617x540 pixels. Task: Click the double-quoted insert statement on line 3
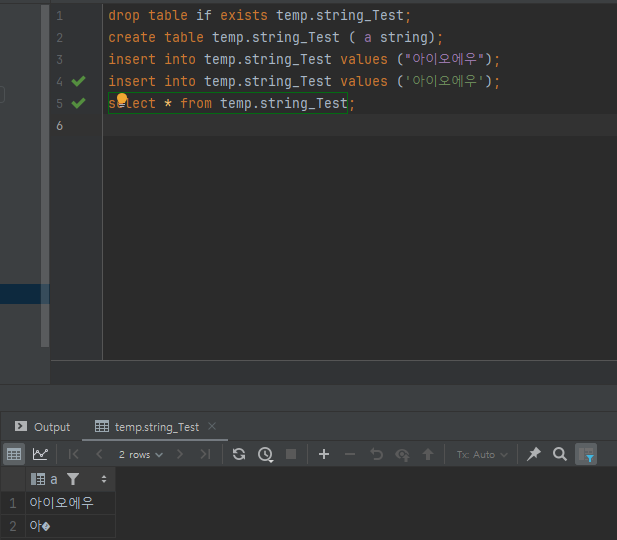tap(304, 59)
